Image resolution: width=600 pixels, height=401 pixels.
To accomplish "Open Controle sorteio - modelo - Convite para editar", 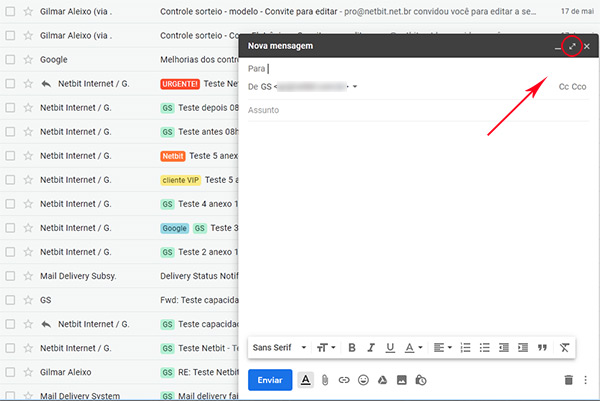I will pyautogui.click(x=249, y=11).
